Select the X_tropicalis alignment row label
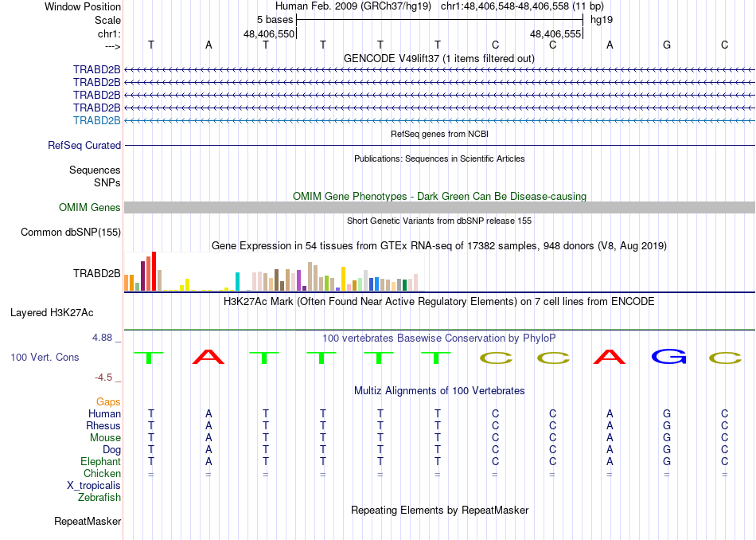This screenshot has height=540, width=756. pos(94,486)
